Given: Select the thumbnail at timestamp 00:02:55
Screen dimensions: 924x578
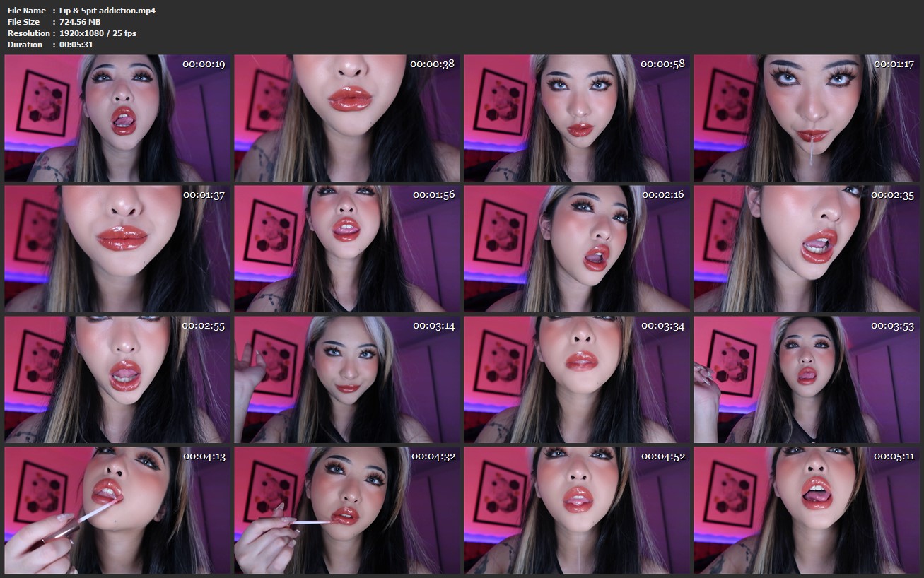Looking at the screenshot, I should tap(117, 379).
